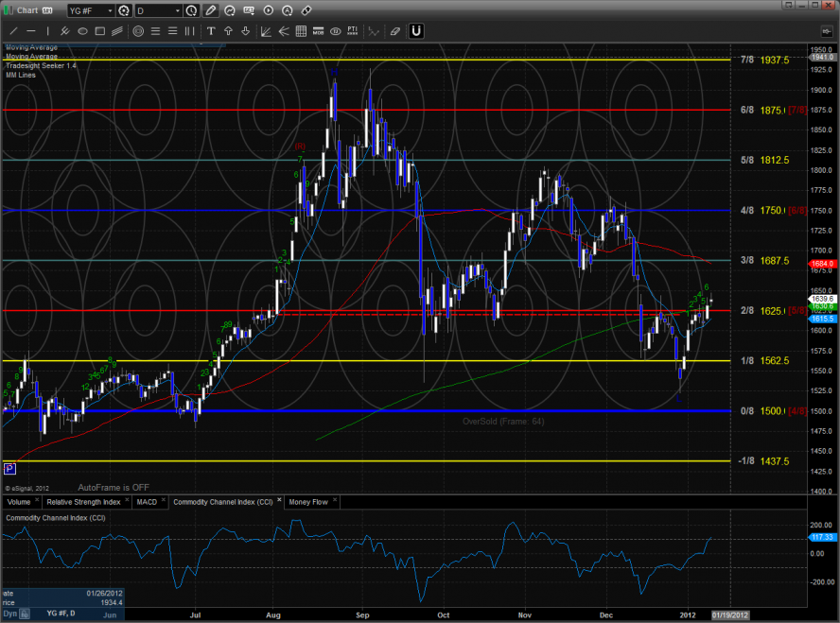Toggle the pencil drawing toolbar button
Image resolution: width=840 pixels, height=623 pixels.
click(210, 10)
